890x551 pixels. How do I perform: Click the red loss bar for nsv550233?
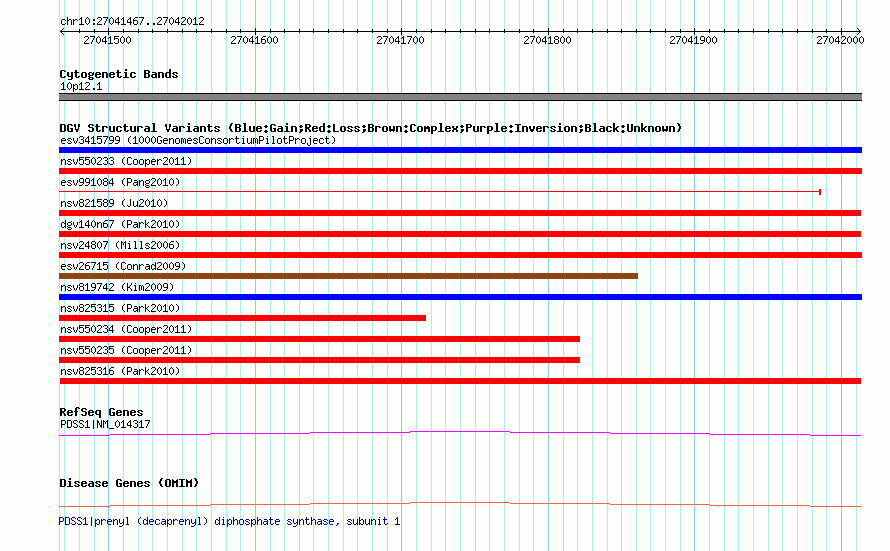pos(460,171)
